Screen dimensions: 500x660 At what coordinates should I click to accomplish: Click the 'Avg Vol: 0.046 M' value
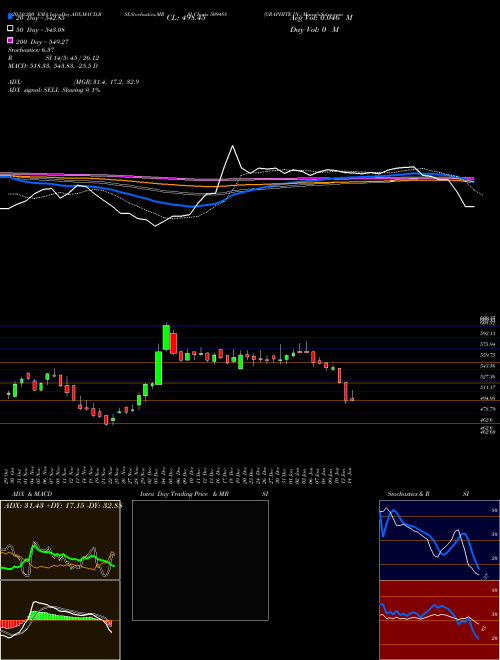click(321, 18)
